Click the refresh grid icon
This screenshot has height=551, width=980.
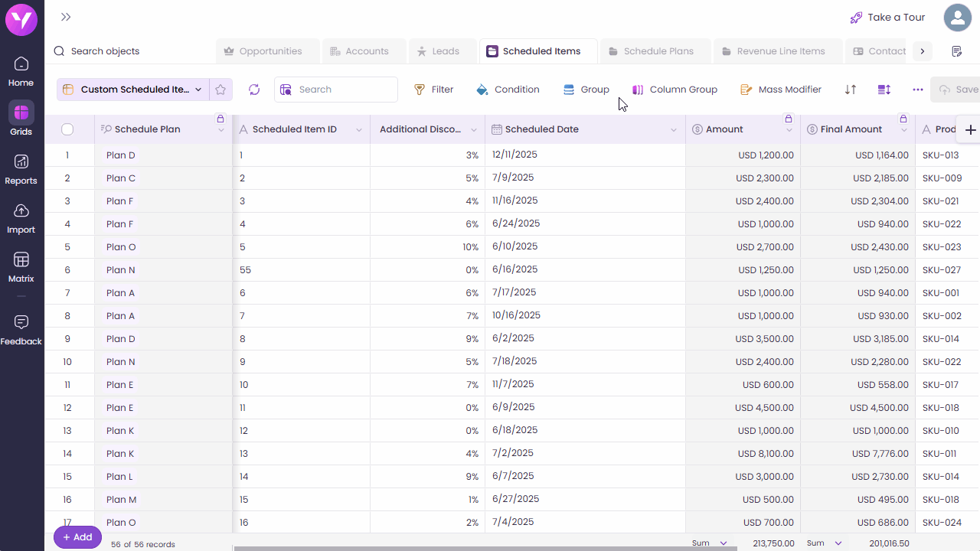click(254, 90)
